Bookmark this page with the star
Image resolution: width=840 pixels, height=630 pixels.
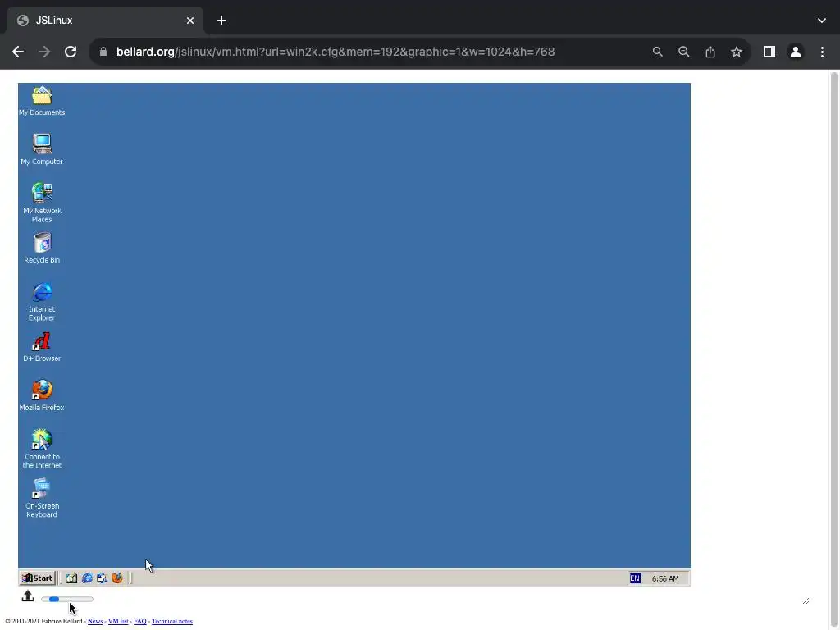737,52
